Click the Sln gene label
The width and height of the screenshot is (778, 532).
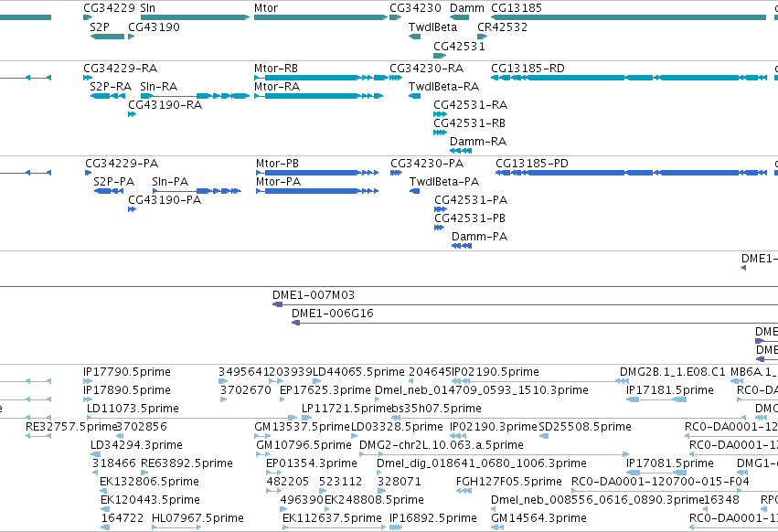[x=148, y=8]
